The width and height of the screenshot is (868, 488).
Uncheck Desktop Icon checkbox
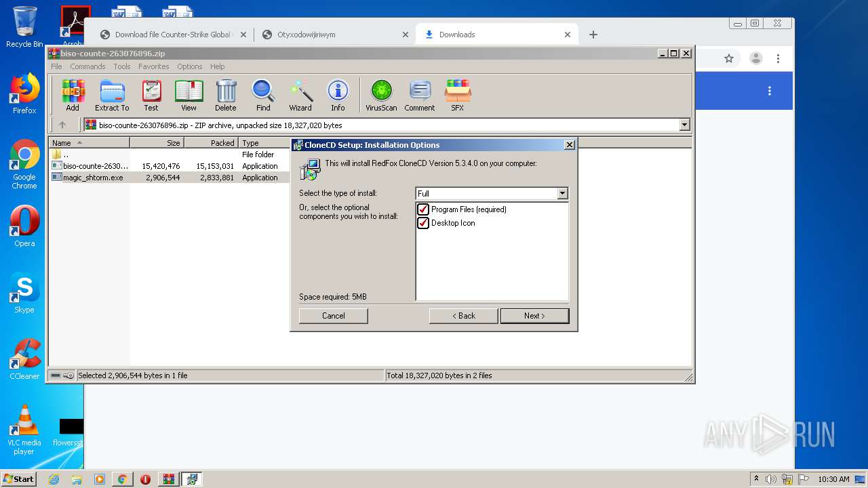(423, 223)
